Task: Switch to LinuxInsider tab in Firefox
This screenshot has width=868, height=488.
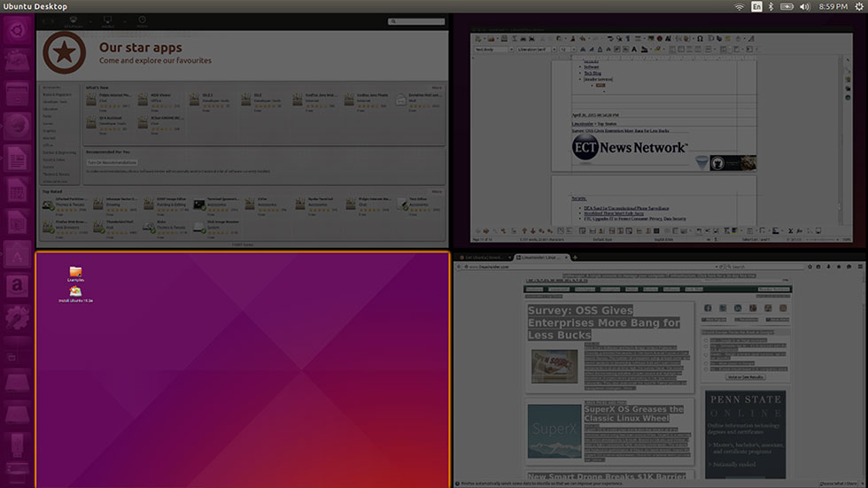Action: [541, 257]
